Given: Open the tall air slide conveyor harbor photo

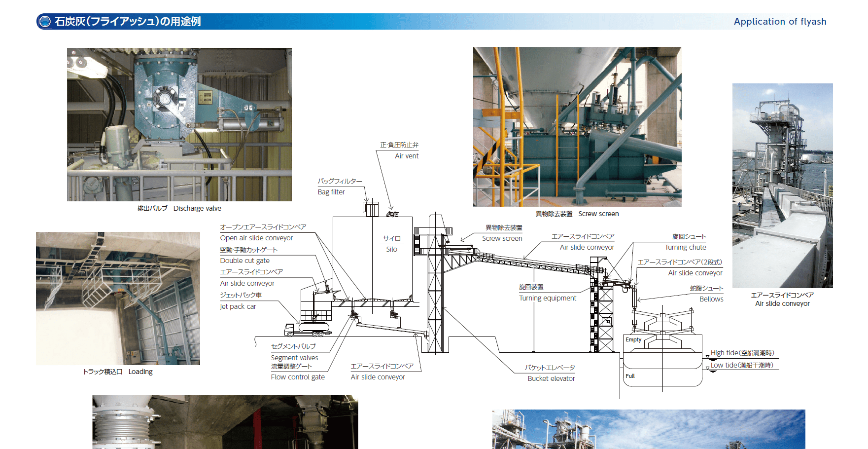Looking at the screenshot, I should coord(783,186).
